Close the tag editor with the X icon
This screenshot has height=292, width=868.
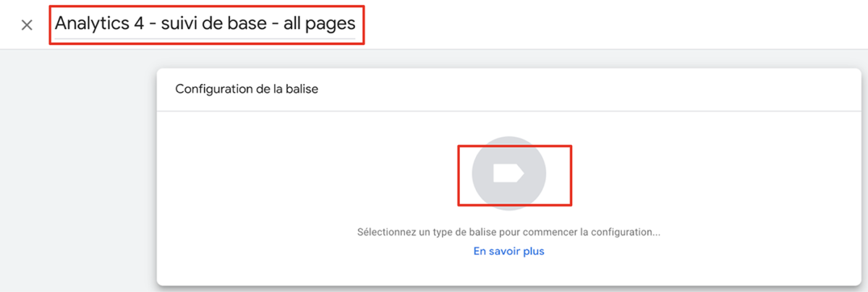(x=27, y=25)
